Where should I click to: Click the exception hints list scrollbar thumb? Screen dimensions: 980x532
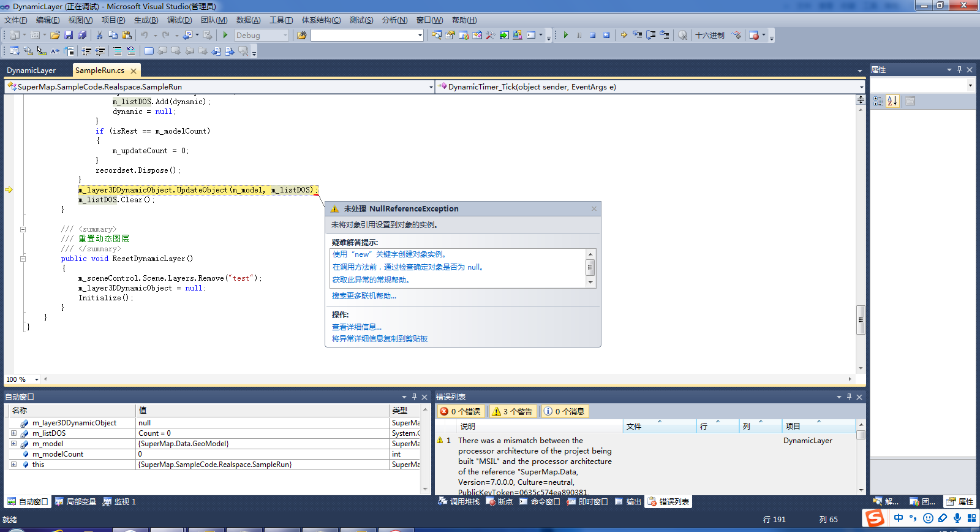(x=590, y=267)
